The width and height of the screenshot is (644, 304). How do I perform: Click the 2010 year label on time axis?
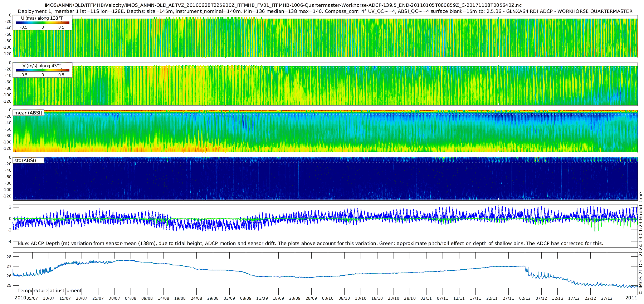[20, 298]
